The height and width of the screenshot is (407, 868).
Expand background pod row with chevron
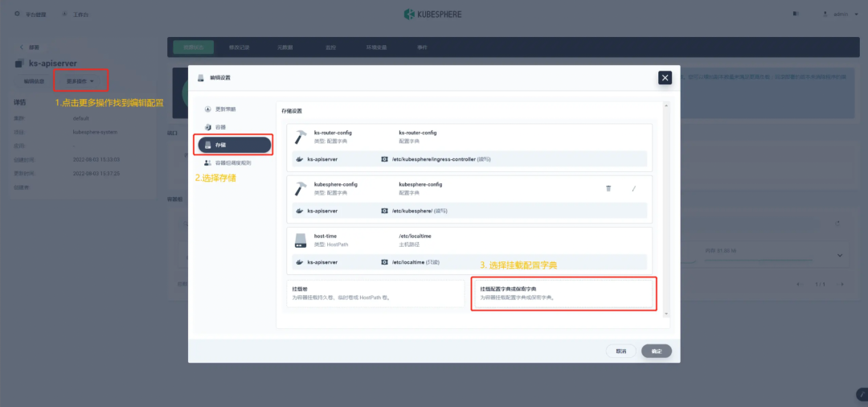click(839, 255)
